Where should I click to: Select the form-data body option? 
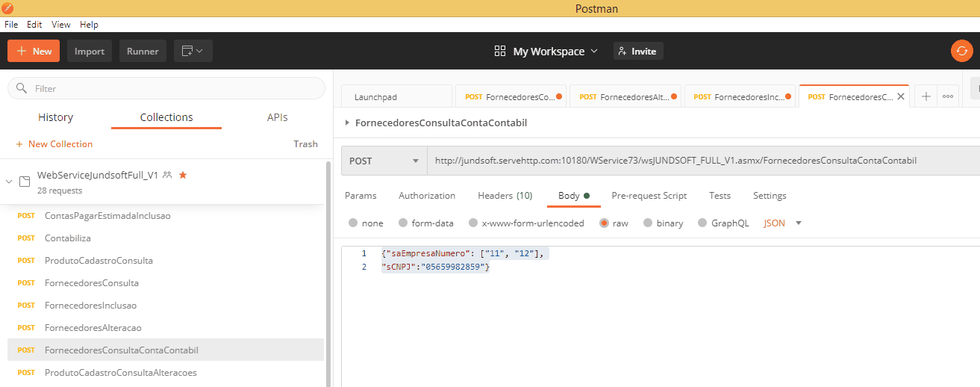click(x=403, y=223)
